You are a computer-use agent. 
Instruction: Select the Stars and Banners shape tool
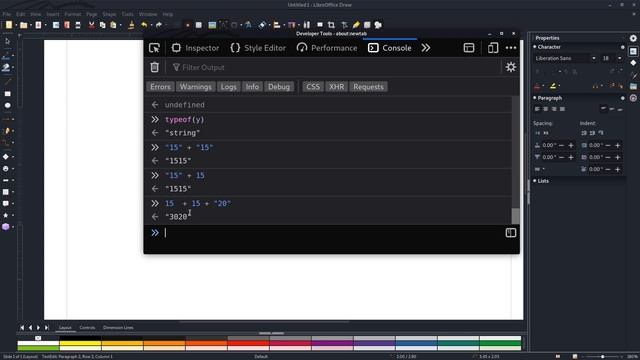tap(6, 215)
